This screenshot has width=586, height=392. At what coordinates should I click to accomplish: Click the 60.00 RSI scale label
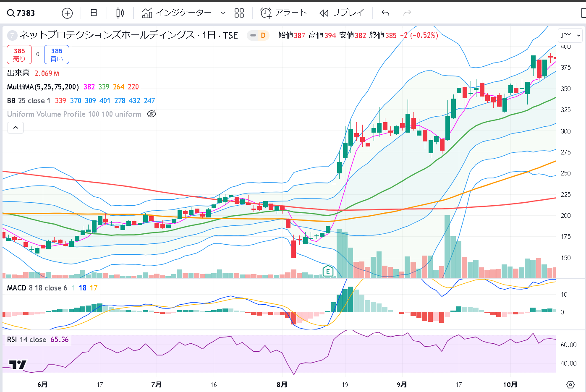(568, 345)
